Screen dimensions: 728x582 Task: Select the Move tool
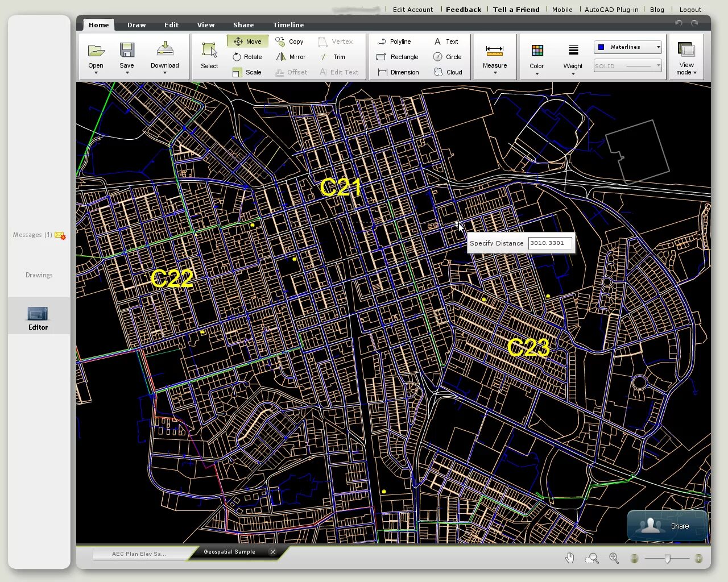click(x=247, y=41)
